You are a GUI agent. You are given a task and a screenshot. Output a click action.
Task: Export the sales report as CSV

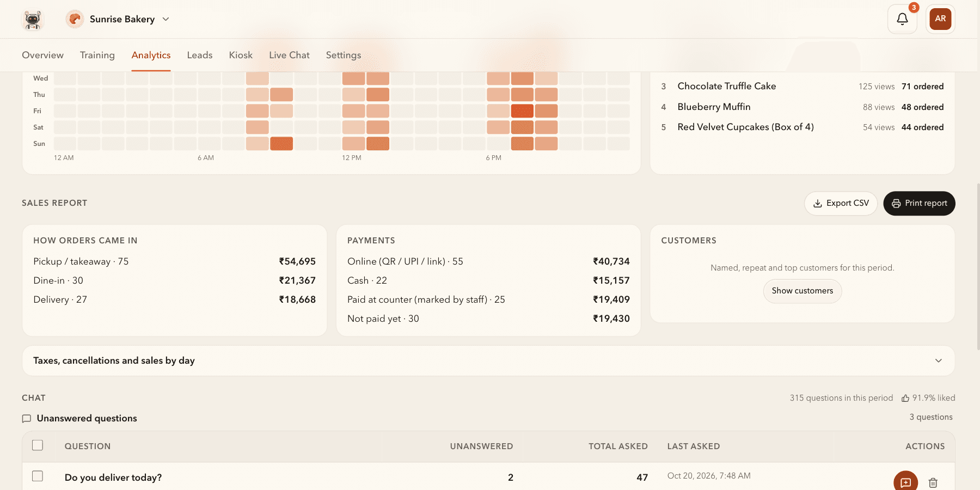click(x=841, y=203)
